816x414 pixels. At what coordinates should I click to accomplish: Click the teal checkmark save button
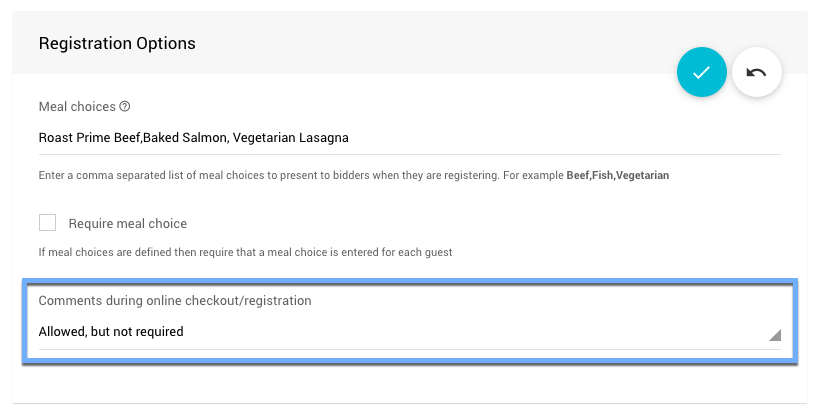coord(701,73)
